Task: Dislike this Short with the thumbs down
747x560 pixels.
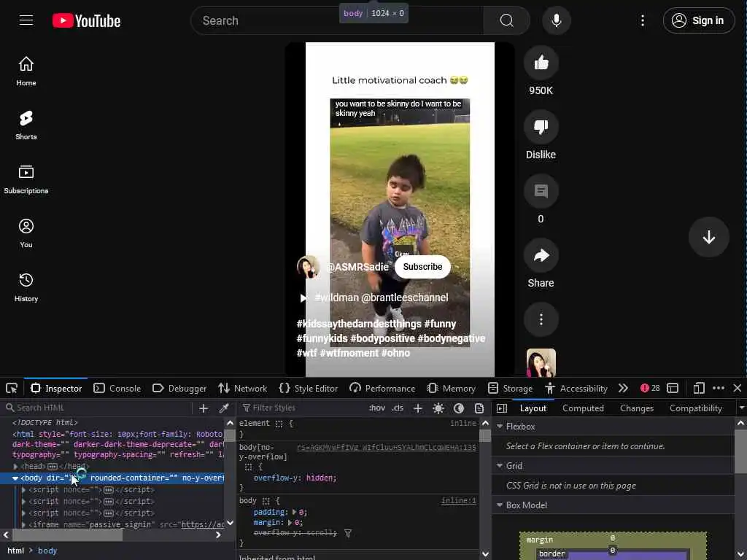Action: [541, 127]
